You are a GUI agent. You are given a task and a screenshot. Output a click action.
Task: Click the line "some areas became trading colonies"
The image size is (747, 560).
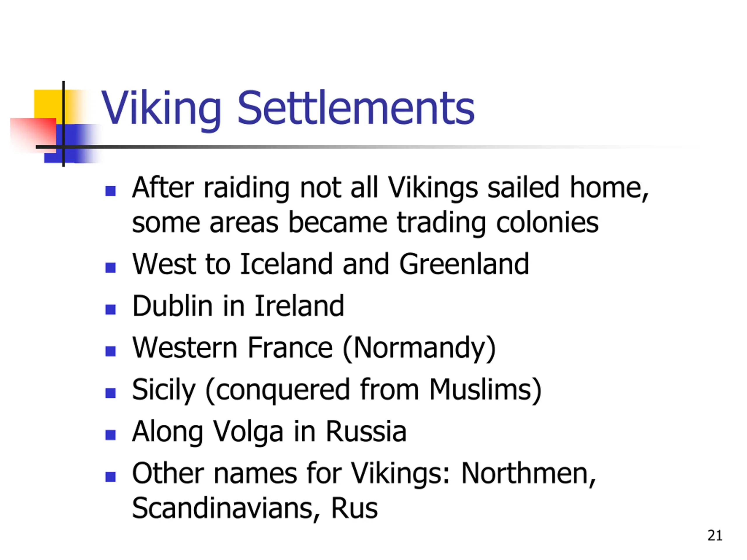tap(365, 223)
